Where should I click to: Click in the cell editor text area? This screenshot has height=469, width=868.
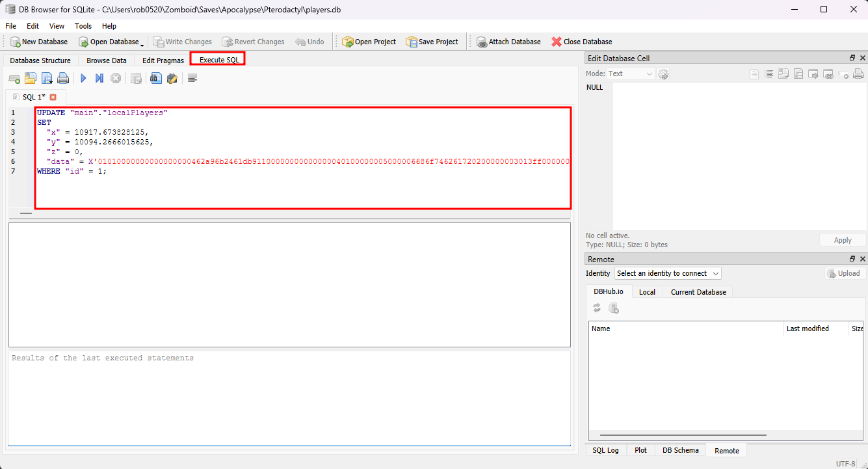pos(740,156)
